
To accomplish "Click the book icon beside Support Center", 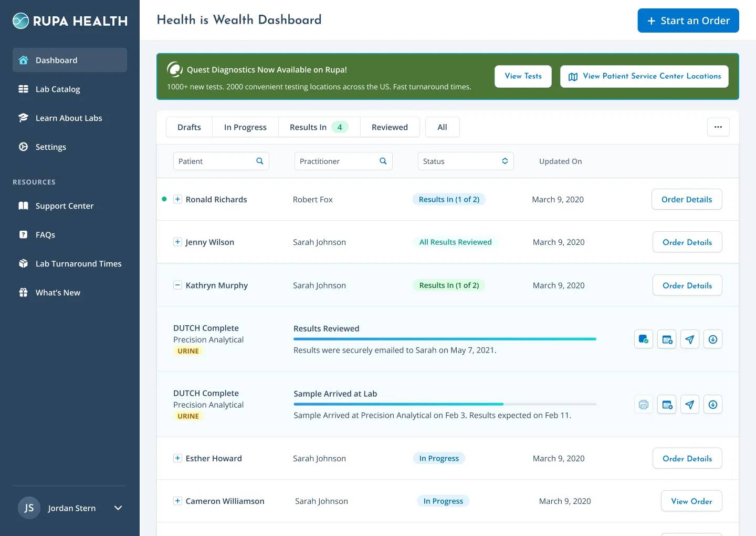I will coord(23,205).
